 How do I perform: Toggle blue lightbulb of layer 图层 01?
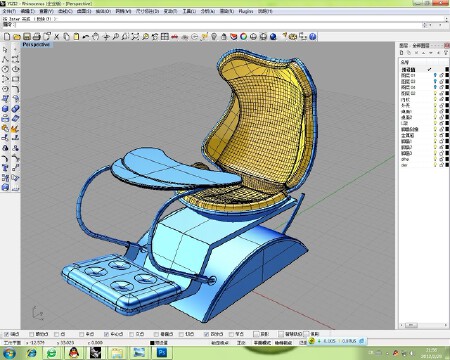click(435, 76)
